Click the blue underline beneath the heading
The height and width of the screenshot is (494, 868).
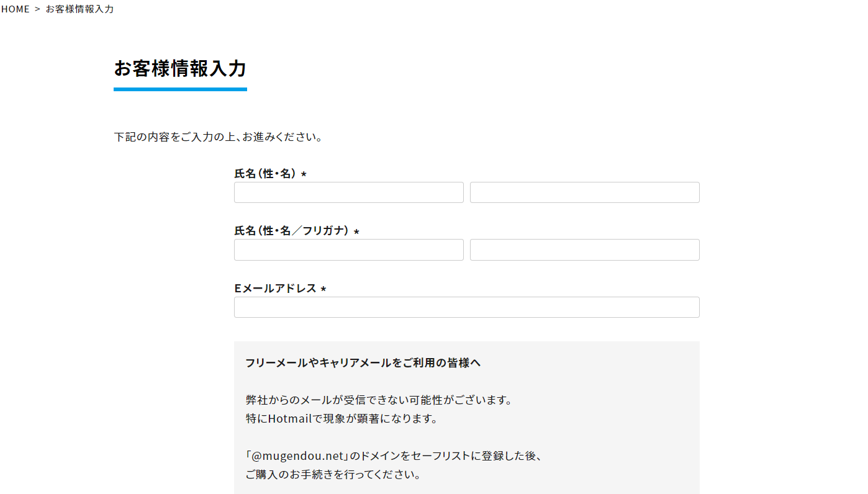[180, 89]
